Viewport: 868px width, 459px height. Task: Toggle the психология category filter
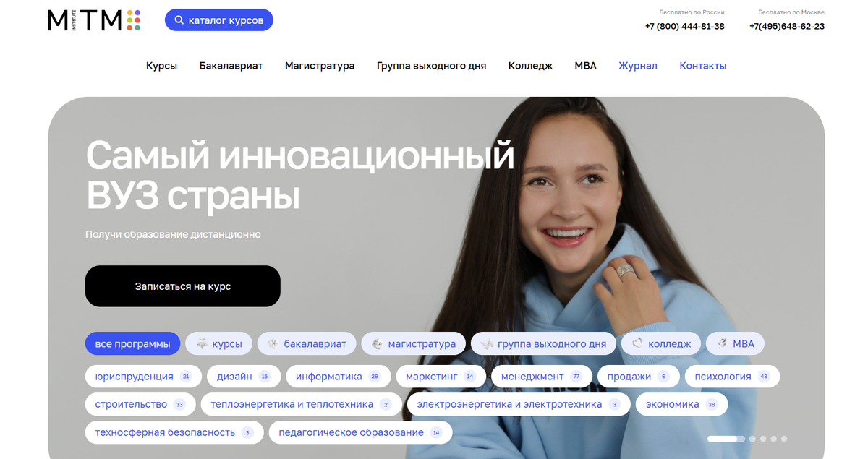[732, 377]
